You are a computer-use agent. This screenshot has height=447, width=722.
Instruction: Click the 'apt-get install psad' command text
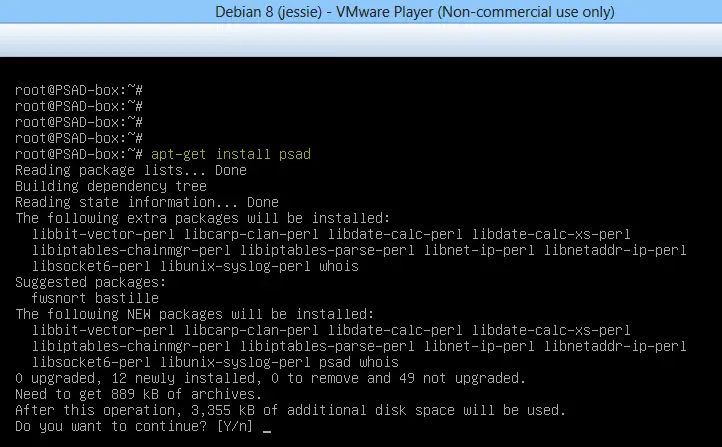231,154
